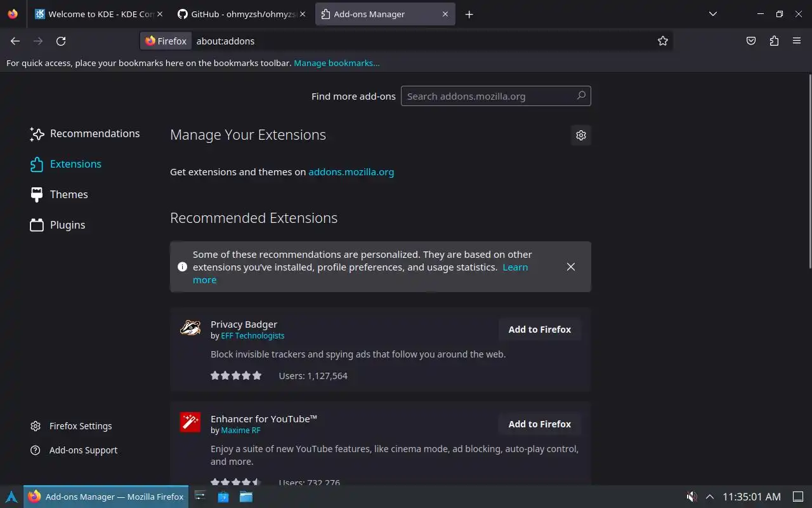Click the muted volume tray icon
Viewport: 812px width, 508px height.
[691, 497]
